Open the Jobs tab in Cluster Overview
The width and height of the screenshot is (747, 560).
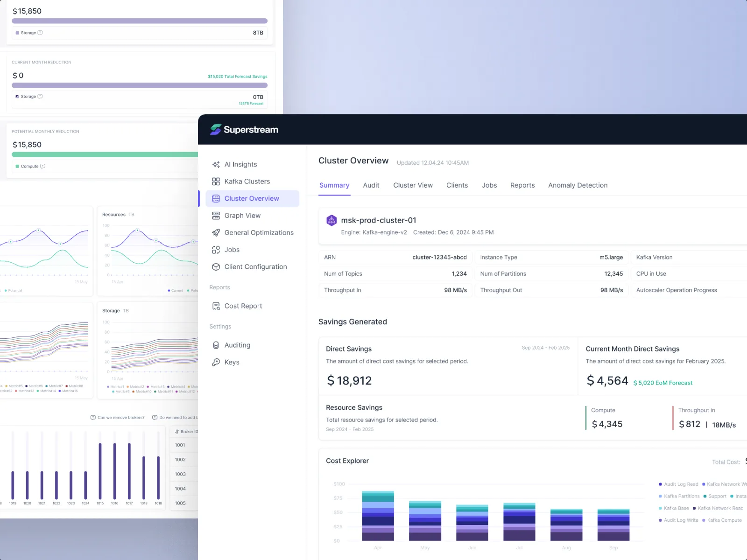[489, 185]
